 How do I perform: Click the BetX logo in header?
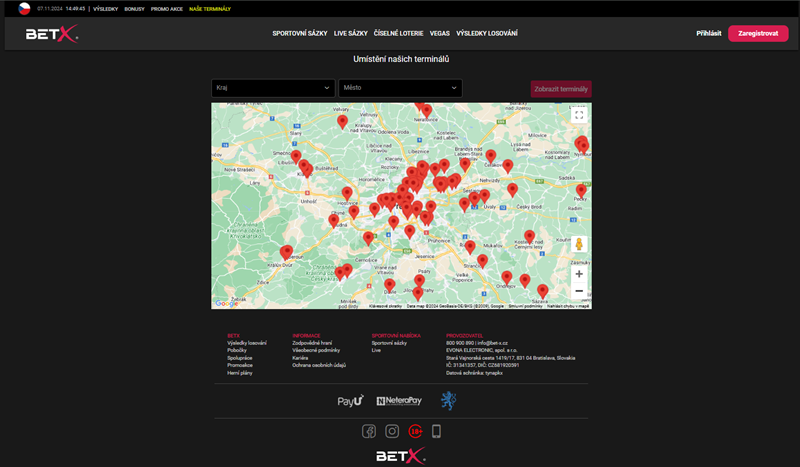(x=52, y=34)
